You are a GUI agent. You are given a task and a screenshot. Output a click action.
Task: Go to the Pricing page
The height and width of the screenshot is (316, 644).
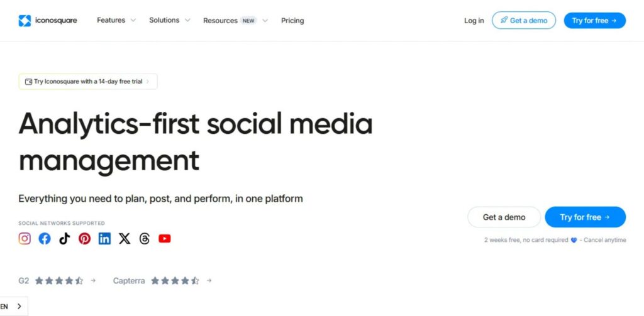click(292, 21)
